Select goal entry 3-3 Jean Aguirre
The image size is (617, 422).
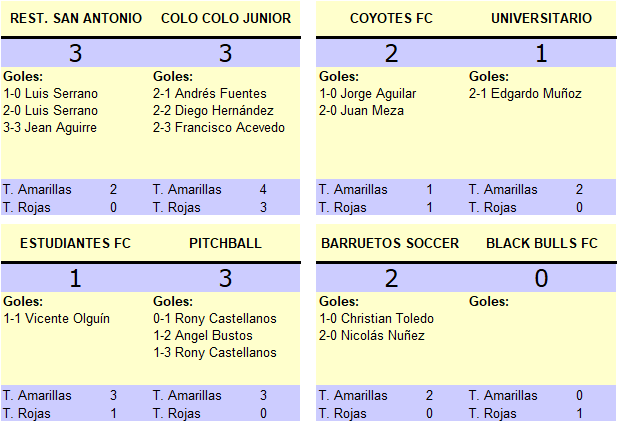[50, 128]
